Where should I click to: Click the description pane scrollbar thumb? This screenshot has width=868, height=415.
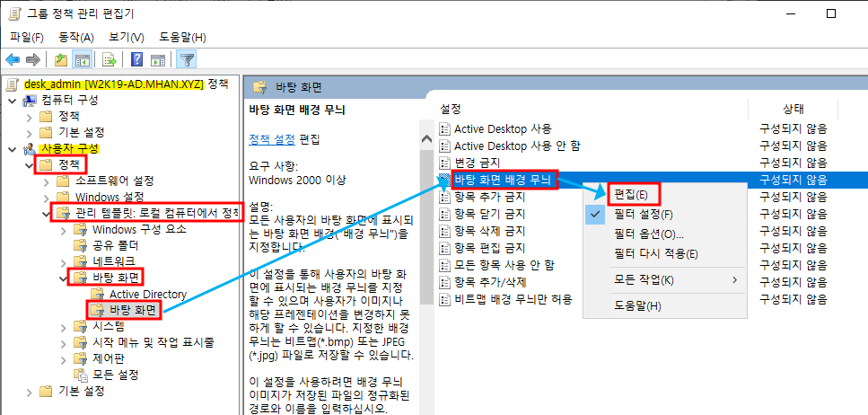point(426,227)
